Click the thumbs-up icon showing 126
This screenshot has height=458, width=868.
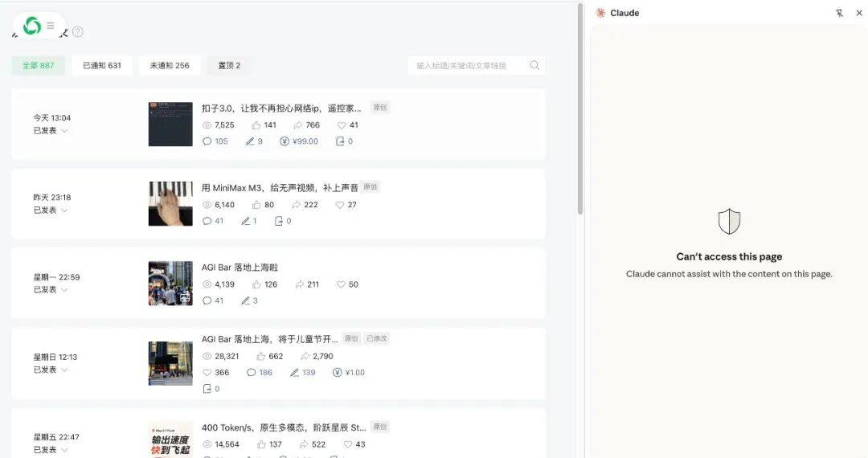[256, 284]
